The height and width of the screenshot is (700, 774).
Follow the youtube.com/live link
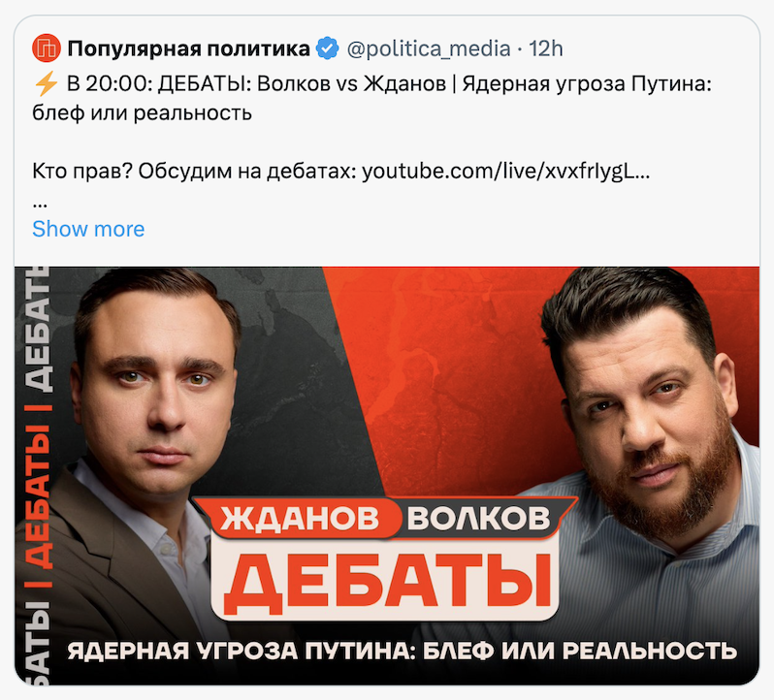[506, 172]
